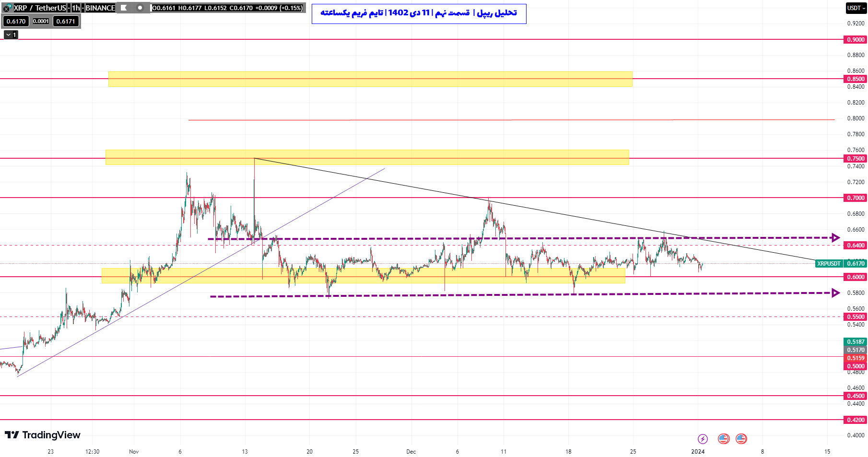Click the 0.4000 value on the price scale
Image resolution: width=868 pixels, height=457 pixels.
point(856,435)
